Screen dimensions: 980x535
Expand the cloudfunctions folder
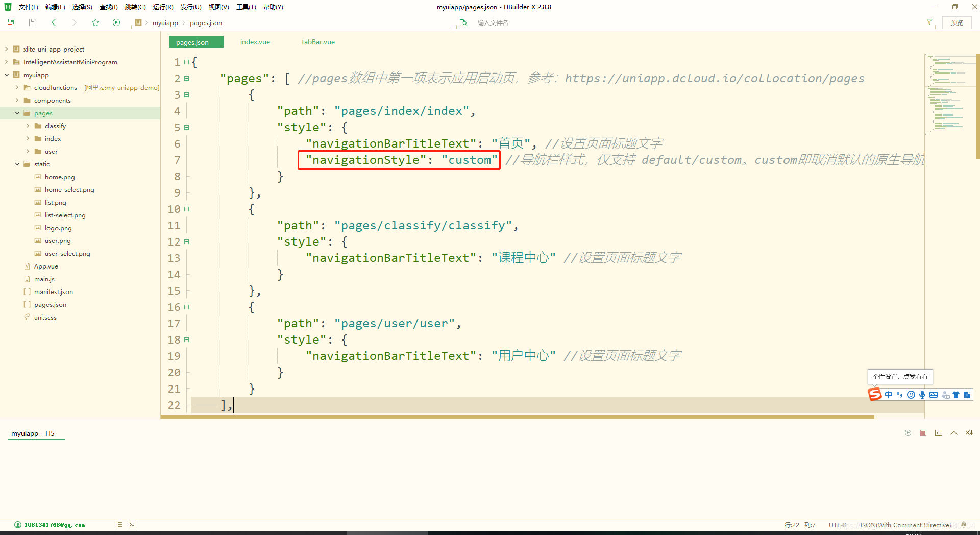(x=17, y=87)
